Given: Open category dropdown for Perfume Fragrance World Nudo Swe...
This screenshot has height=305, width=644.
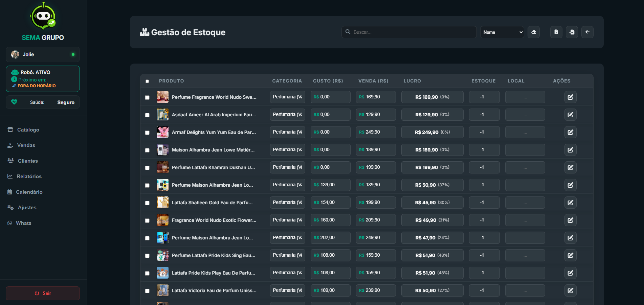Looking at the screenshot, I should click(288, 97).
